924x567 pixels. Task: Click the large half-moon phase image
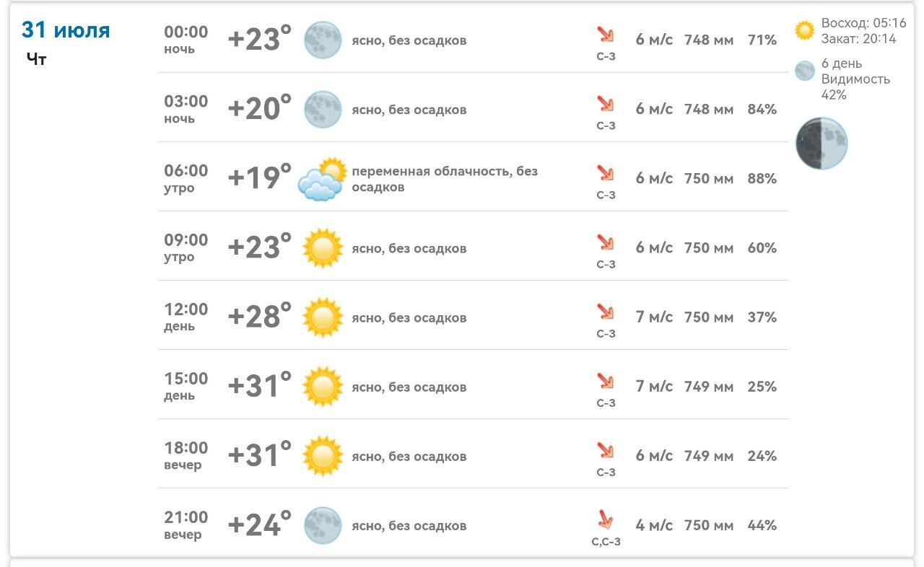pos(821,144)
